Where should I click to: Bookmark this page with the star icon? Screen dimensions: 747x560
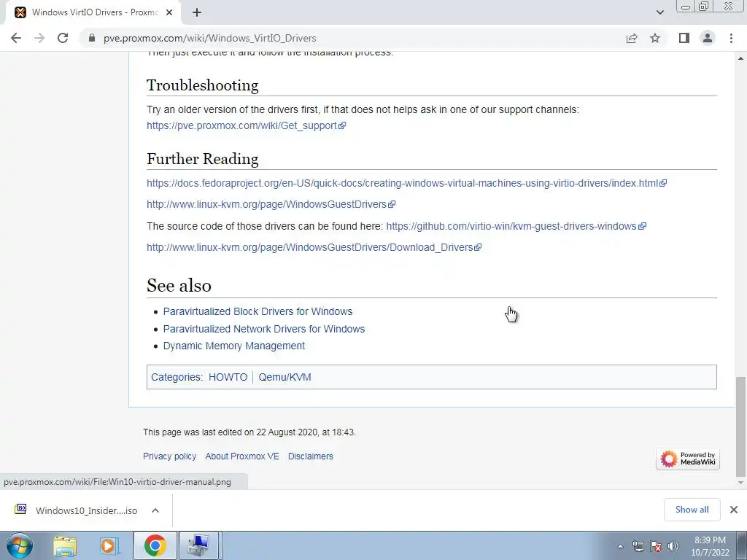[655, 38]
